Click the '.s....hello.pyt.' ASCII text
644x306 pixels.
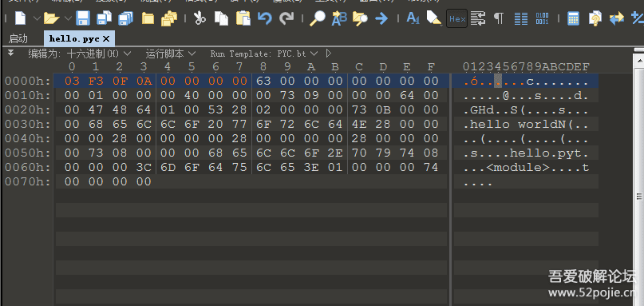point(526,153)
